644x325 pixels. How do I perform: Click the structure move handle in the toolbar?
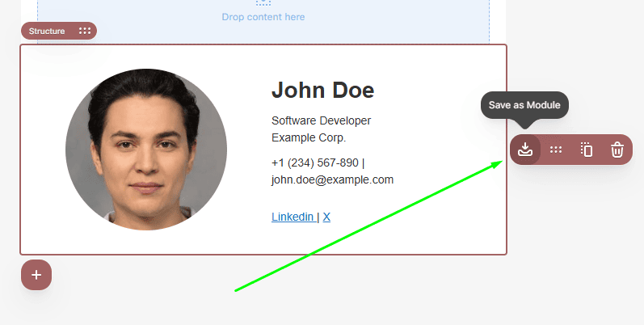556,150
